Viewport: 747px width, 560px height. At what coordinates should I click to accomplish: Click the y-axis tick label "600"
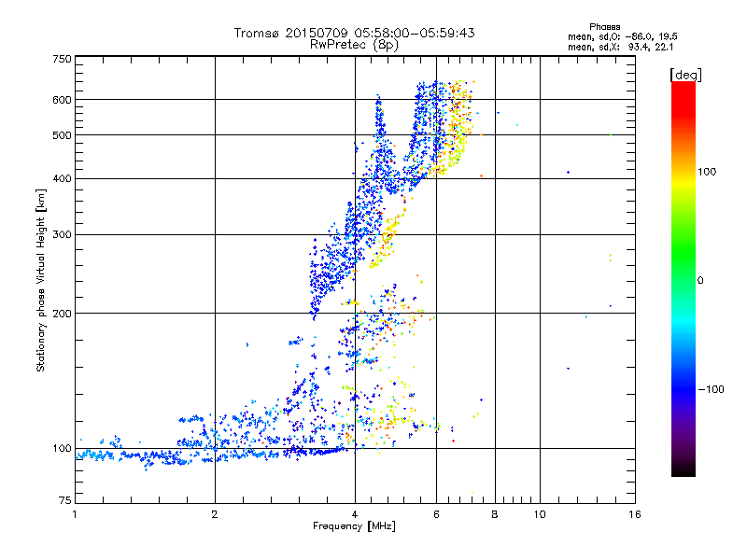62,100
